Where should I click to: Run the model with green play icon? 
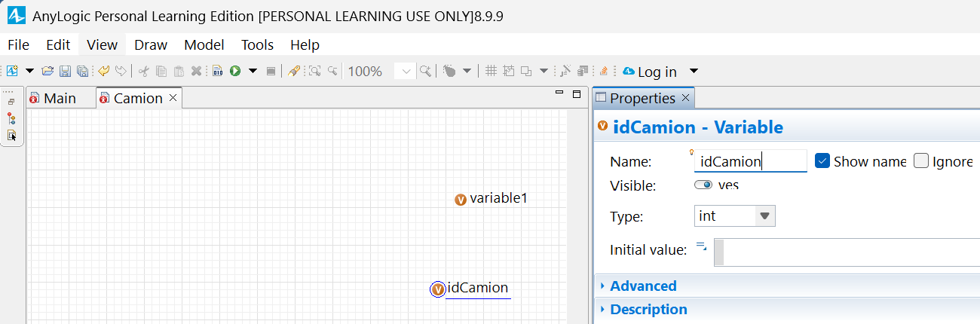pos(235,71)
